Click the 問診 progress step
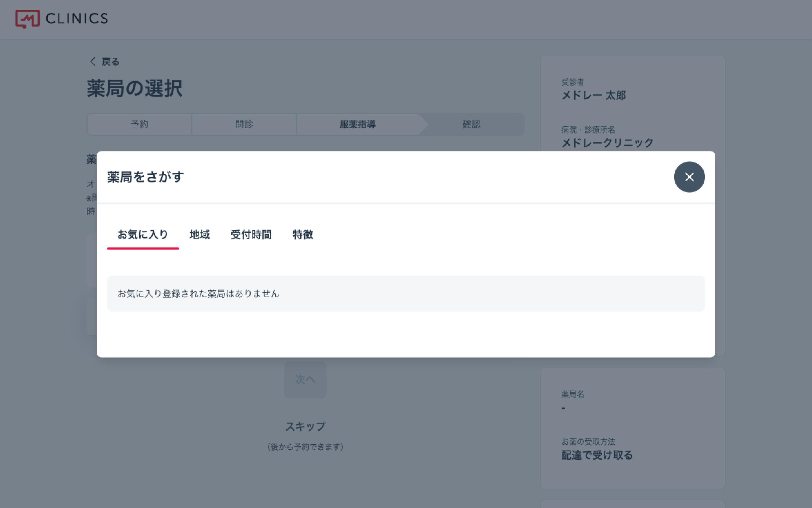The width and height of the screenshot is (812, 508). (244, 125)
